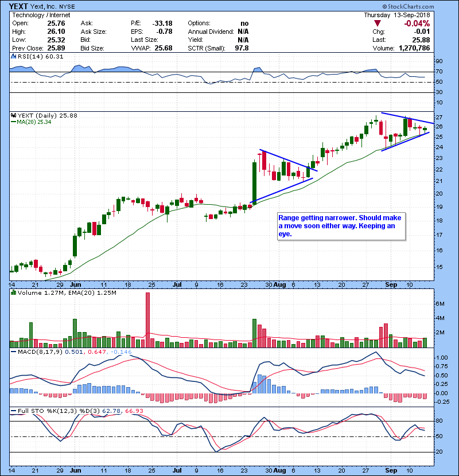Click the RSI(14) 60.31 indicator label
The height and width of the screenshot is (476, 459).
tap(40, 56)
